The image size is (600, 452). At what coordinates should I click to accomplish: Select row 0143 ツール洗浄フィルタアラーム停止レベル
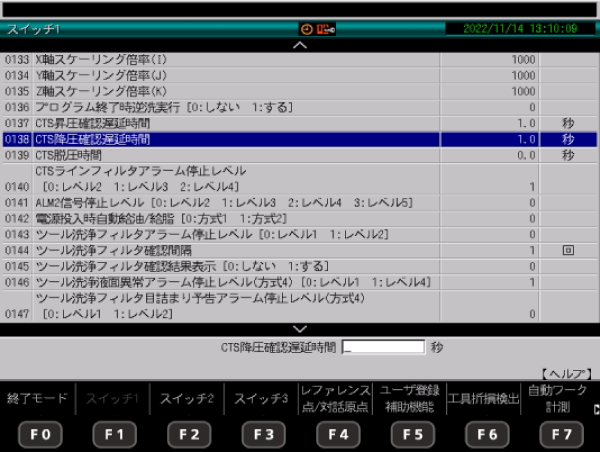[x=300, y=235]
